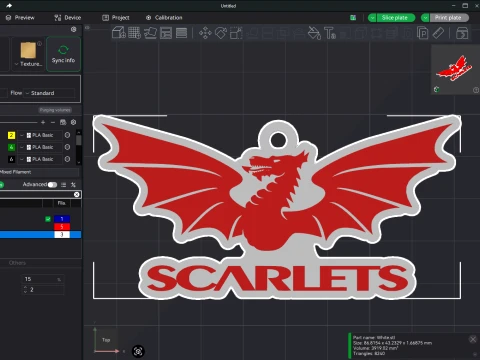Open filament 4 PLA Basic dropdown
Image resolution: width=480 pixels, height=360 pixels.
point(40,147)
